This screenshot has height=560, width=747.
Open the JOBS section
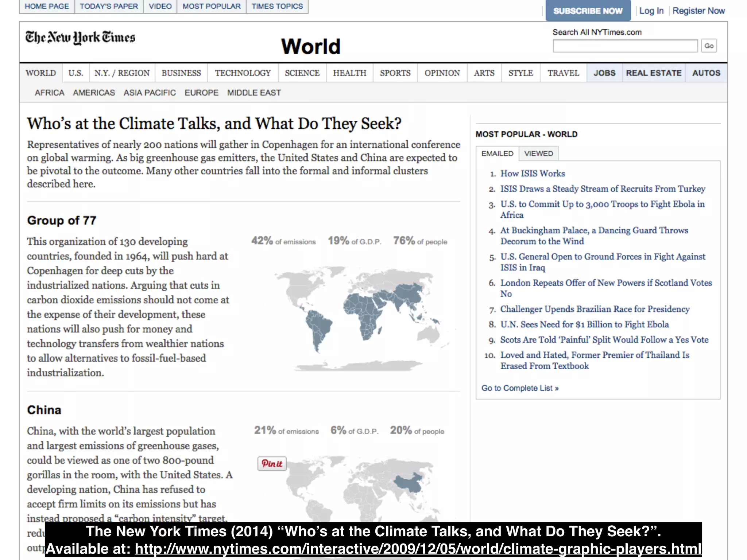[604, 73]
